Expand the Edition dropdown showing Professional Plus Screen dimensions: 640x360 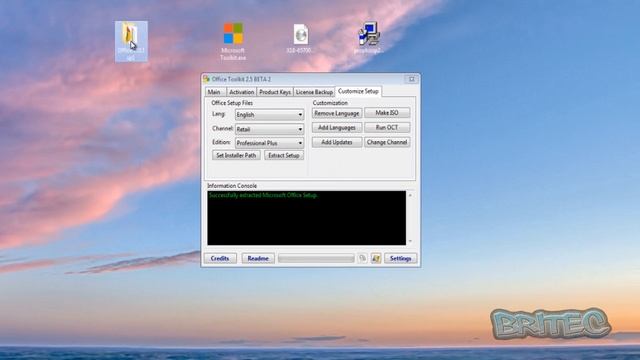[269, 143]
